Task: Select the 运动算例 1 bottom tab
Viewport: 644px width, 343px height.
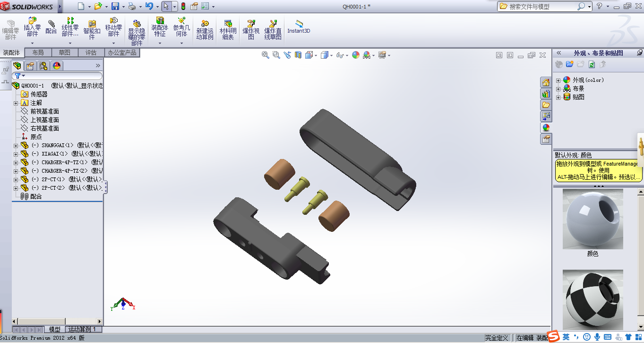Action: pyautogui.click(x=83, y=329)
